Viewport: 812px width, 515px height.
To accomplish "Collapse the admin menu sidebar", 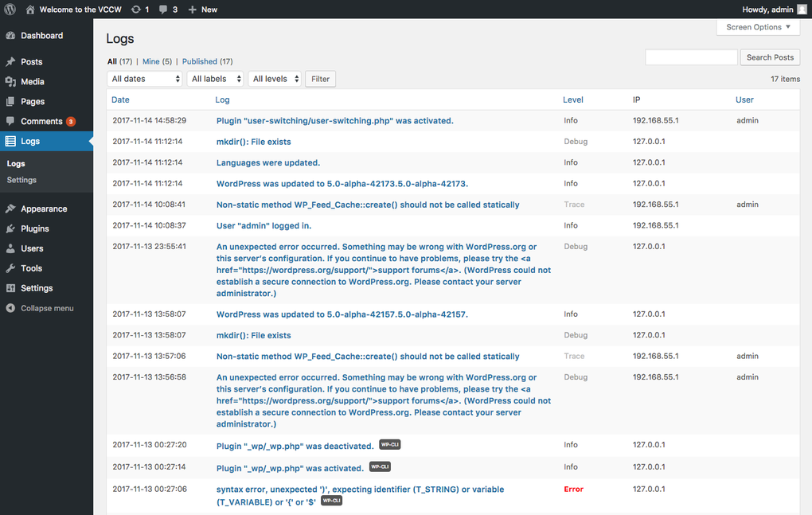I will click(11, 308).
